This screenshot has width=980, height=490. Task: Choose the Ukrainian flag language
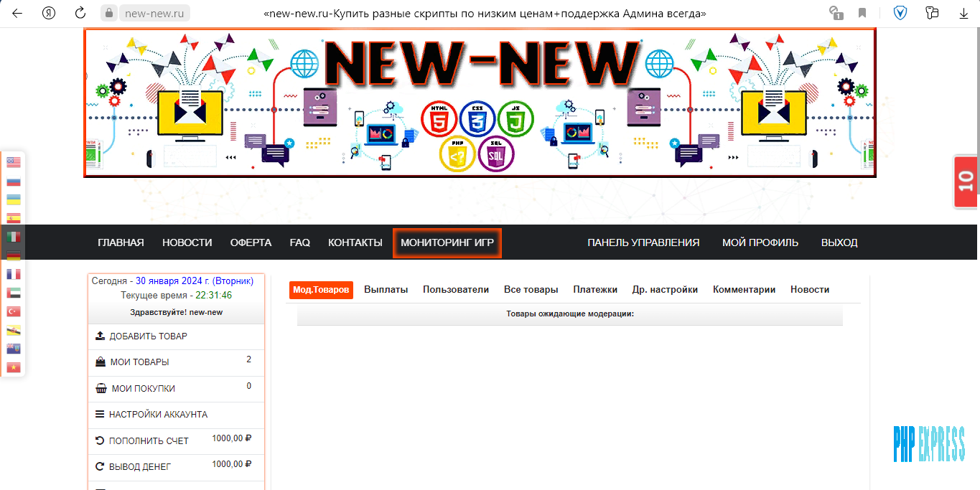click(x=14, y=199)
